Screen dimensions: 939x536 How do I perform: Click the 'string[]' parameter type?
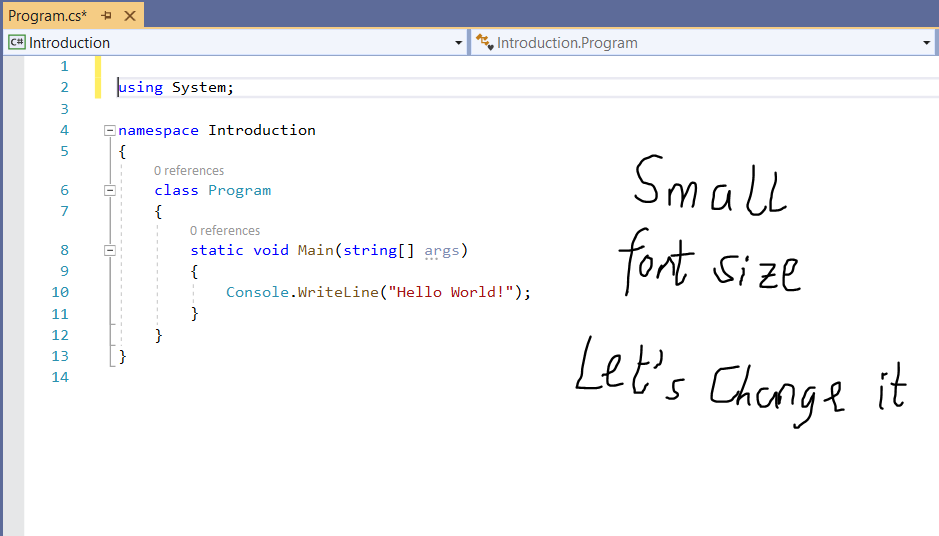click(378, 250)
